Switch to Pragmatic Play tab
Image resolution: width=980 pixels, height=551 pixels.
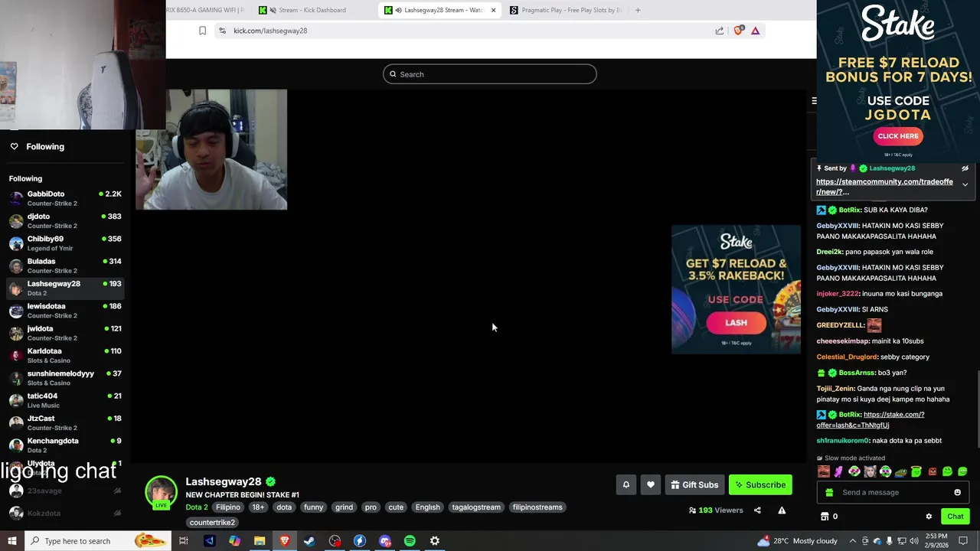[571, 10]
